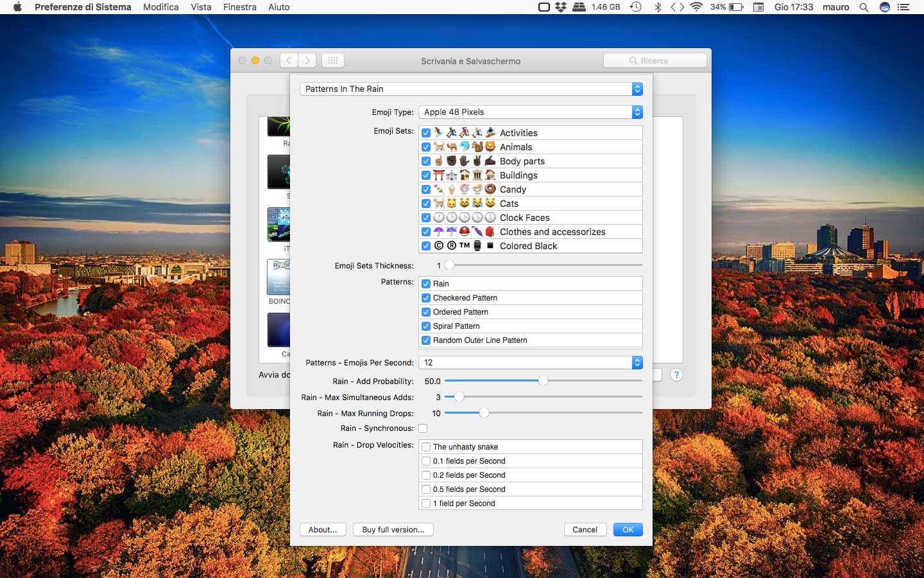The height and width of the screenshot is (578, 924).
Task: Click the Rain Add Probability slider handle
Action: coord(543,381)
